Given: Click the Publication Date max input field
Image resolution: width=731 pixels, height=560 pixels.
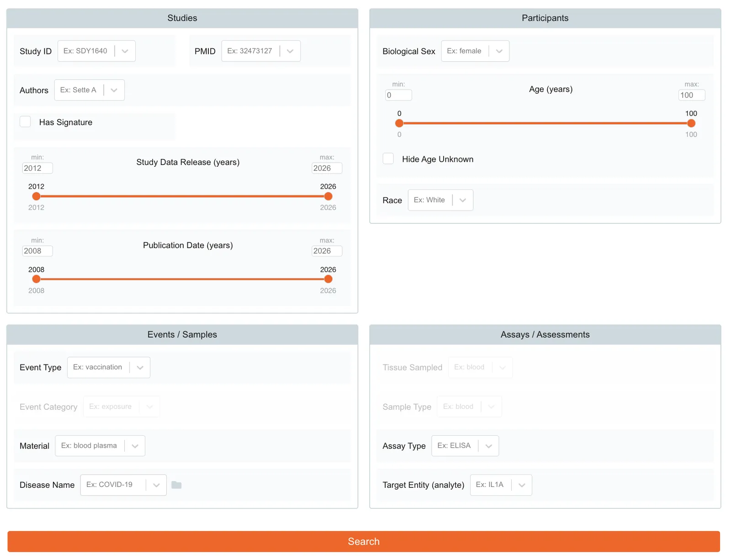Looking at the screenshot, I should coord(326,251).
